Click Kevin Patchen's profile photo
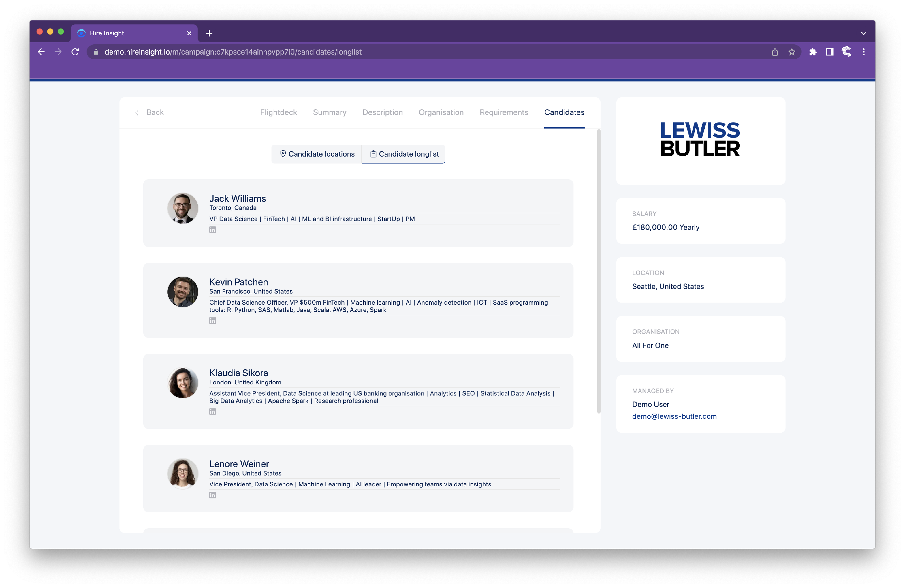905x588 pixels. pos(183,292)
